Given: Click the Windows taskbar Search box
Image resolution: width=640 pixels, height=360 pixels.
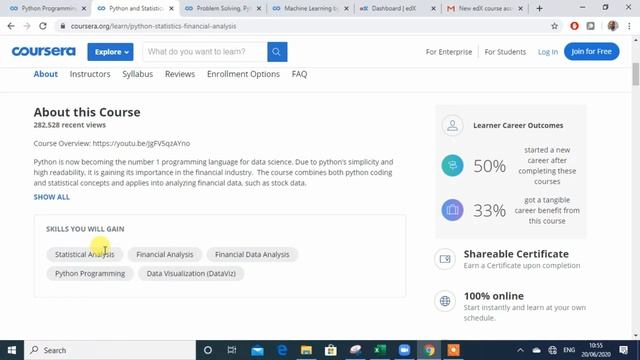Looking at the screenshot, I should coord(110,350).
